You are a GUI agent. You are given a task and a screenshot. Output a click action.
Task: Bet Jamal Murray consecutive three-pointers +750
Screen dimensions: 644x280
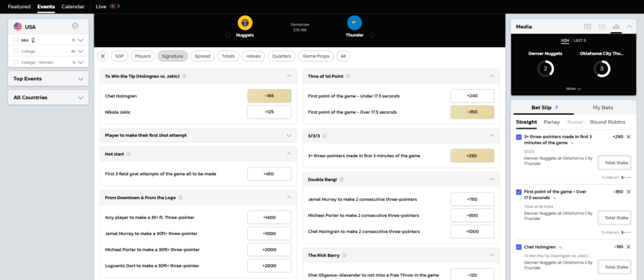tap(472, 199)
